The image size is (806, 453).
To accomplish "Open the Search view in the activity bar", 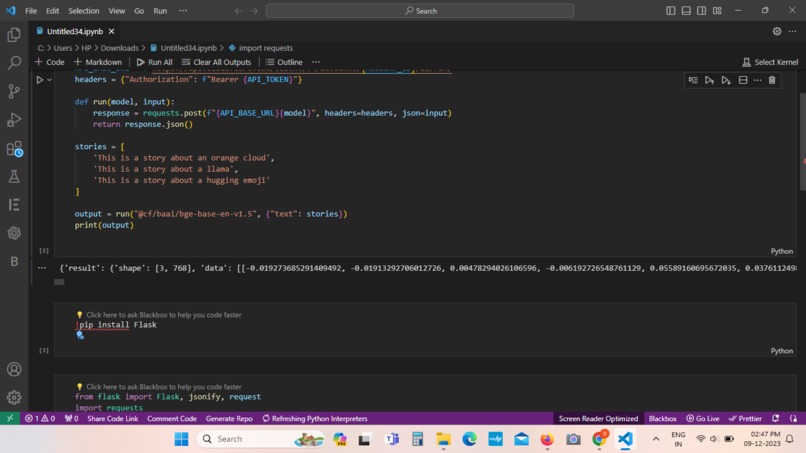I will [x=14, y=63].
